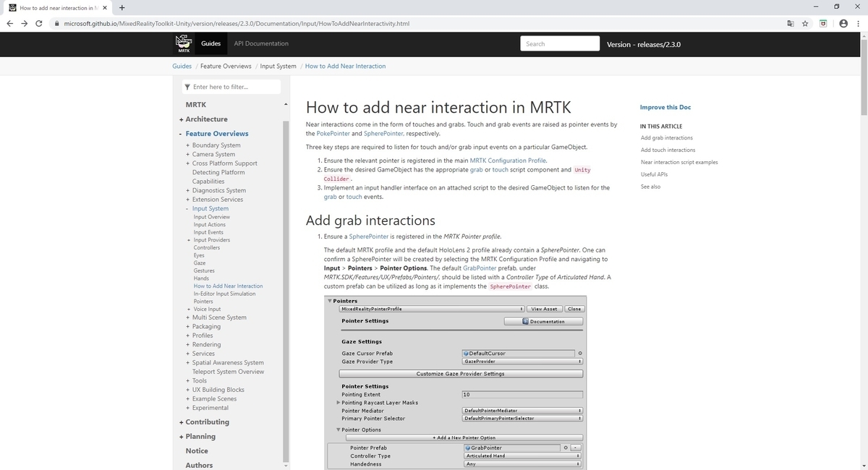
Task: Click the scroll-up arrow atop the sidebar
Action: click(x=286, y=103)
